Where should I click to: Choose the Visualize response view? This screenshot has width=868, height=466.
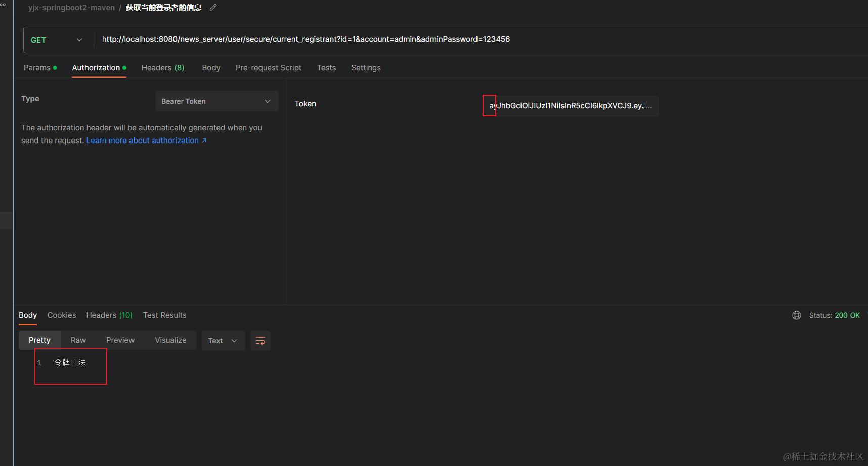tap(170, 340)
